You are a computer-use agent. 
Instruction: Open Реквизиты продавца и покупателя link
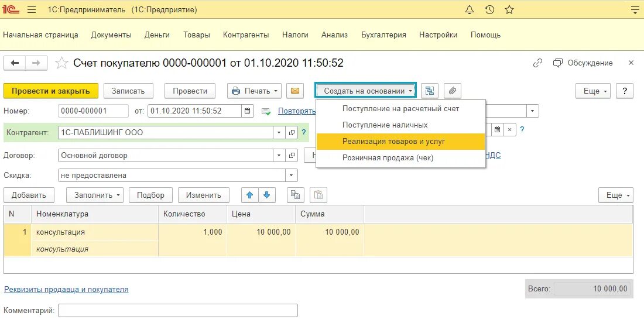pos(66,289)
